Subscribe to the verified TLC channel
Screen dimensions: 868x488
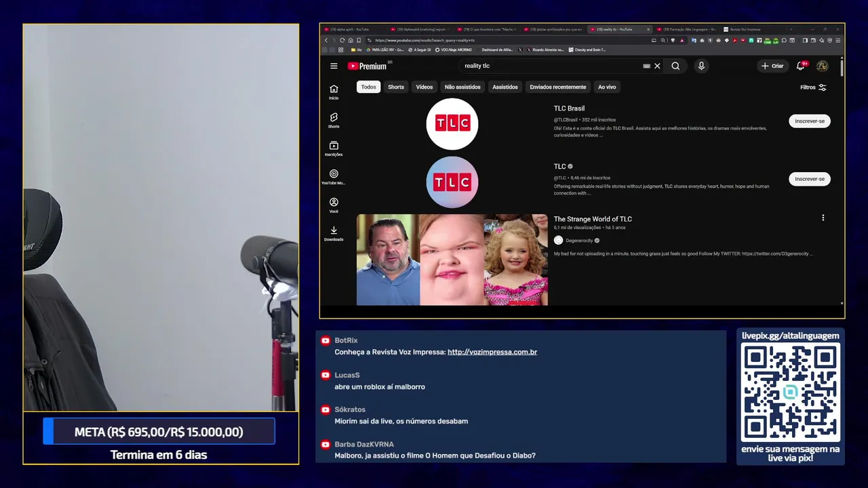(810, 179)
